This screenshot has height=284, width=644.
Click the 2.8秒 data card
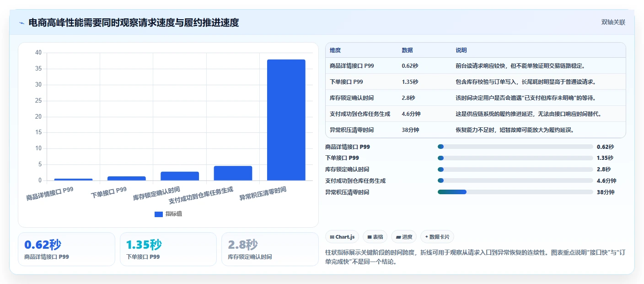click(270, 249)
